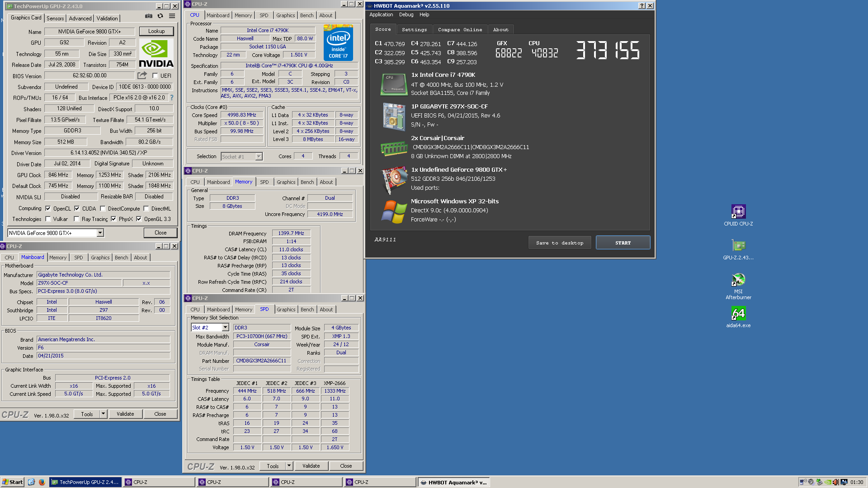
Task: Open the Bench tab in top CPU-Z window
Action: tap(307, 15)
